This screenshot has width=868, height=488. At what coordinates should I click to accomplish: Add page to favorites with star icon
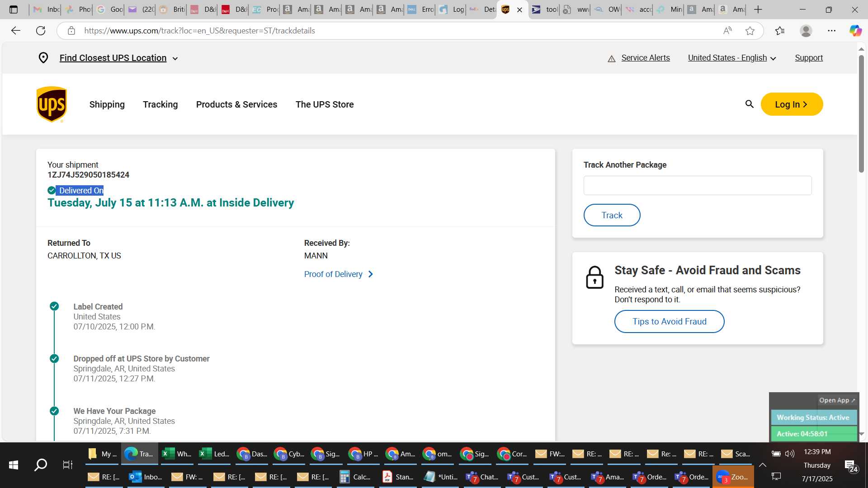(750, 31)
